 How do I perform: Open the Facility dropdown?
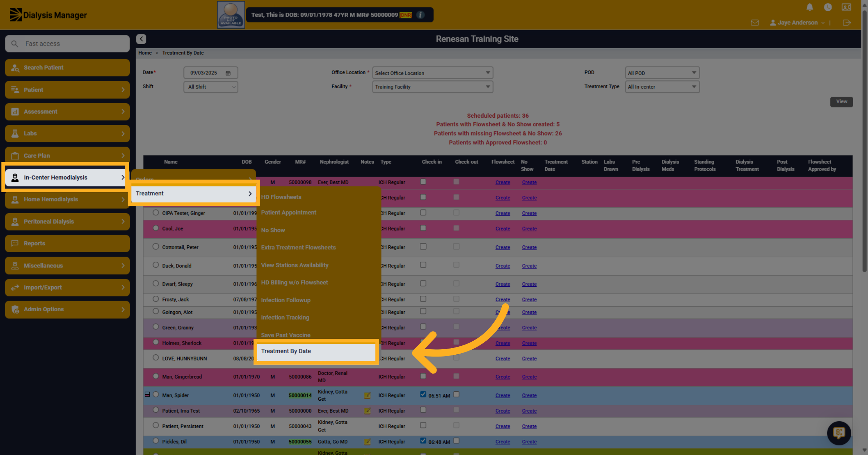click(433, 87)
